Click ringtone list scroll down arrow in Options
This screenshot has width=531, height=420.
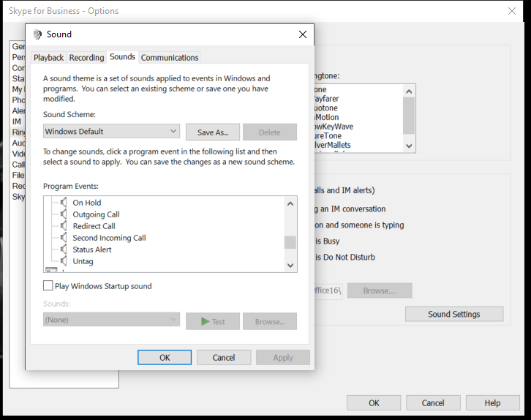[409, 146]
